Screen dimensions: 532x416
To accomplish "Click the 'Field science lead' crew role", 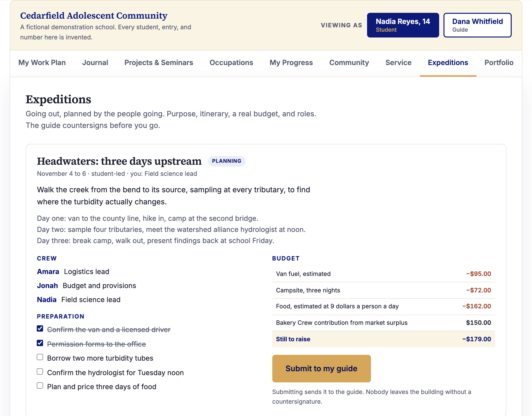I will click(91, 300).
